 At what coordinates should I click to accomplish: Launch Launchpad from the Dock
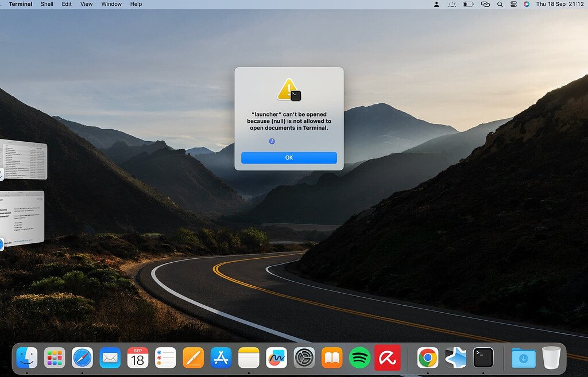click(55, 357)
